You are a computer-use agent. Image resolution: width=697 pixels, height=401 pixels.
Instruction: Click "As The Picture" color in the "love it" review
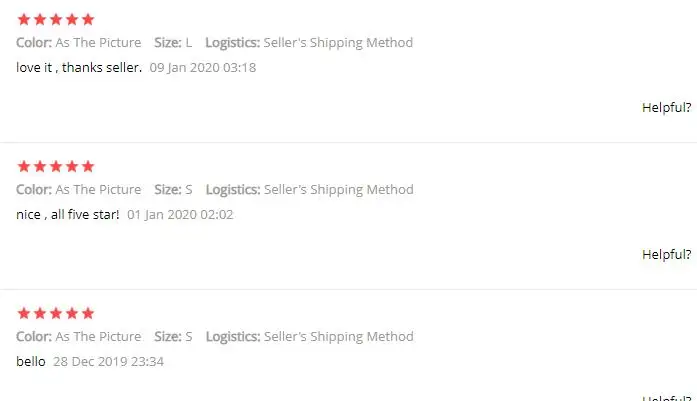pyautogui.click(x=98, y=43)
